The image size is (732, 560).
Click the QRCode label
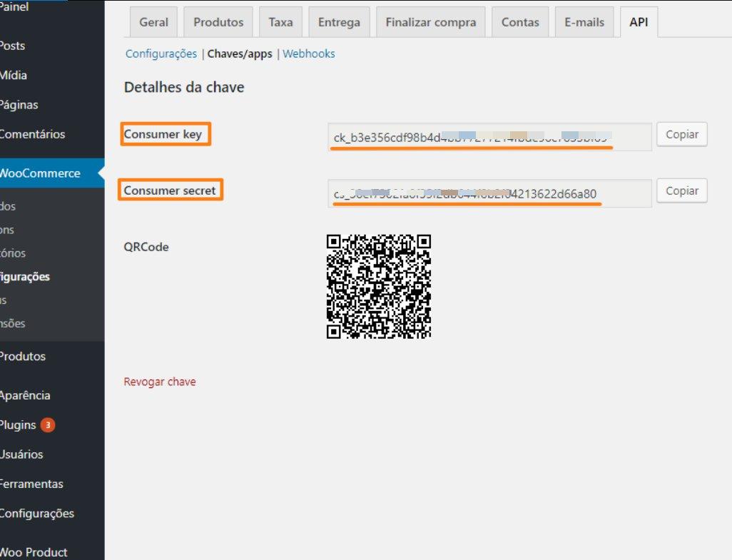pos(146,247)
